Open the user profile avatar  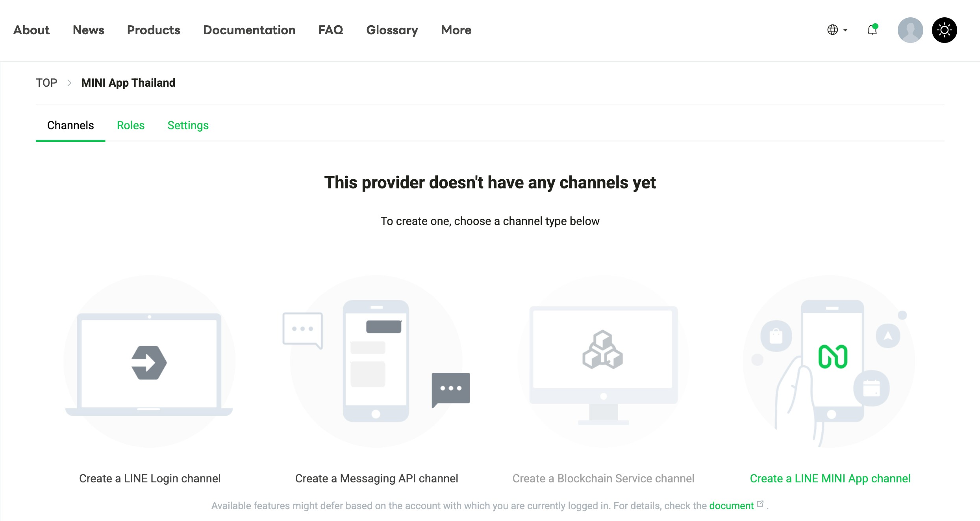pyautogui.click(x=910, y=30)
